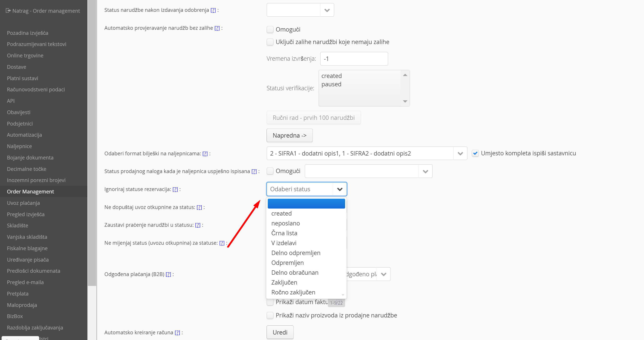Uncheck Umjesto kompleta ispiši sastavnicu
Screen dimensions: 644x340
pos(475,153)
